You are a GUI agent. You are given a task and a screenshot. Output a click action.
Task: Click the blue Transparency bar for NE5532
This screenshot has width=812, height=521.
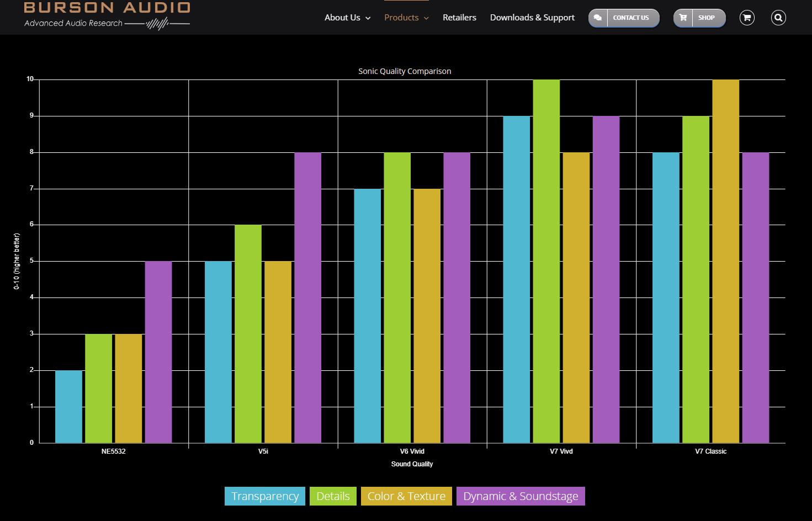(x=68, y=407)
